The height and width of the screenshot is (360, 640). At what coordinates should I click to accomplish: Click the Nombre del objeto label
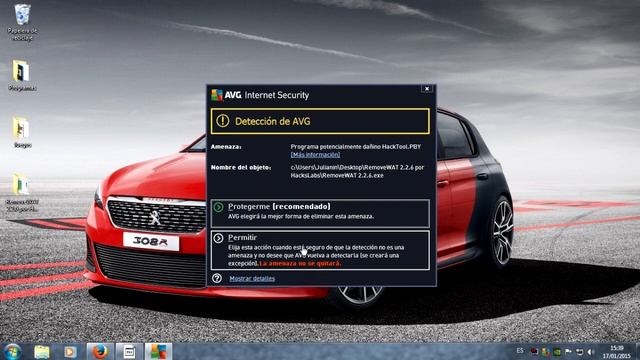click(x=241, y=167)
